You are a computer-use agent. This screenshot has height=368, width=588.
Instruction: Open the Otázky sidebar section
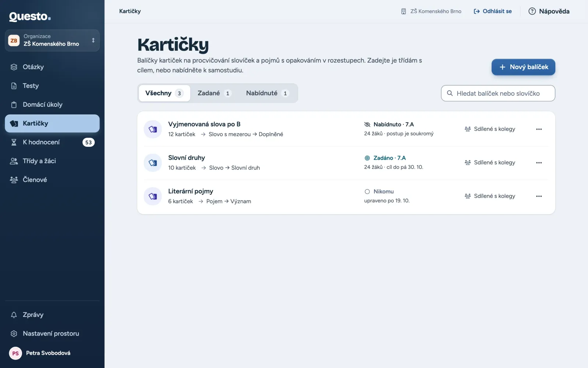click(52, 67)
